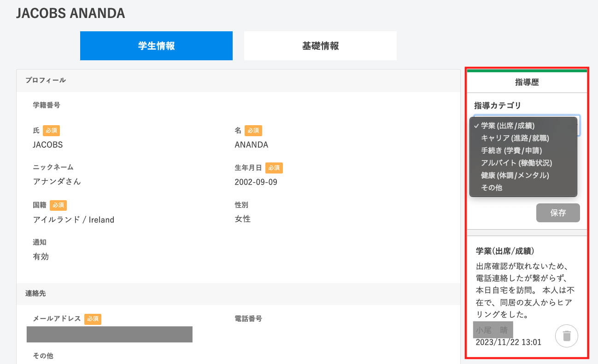This screenshot has width=598, height=364.
Task: Select 学業 (出席/成績) from the dropdown list
Action: (x=523, y=126)
